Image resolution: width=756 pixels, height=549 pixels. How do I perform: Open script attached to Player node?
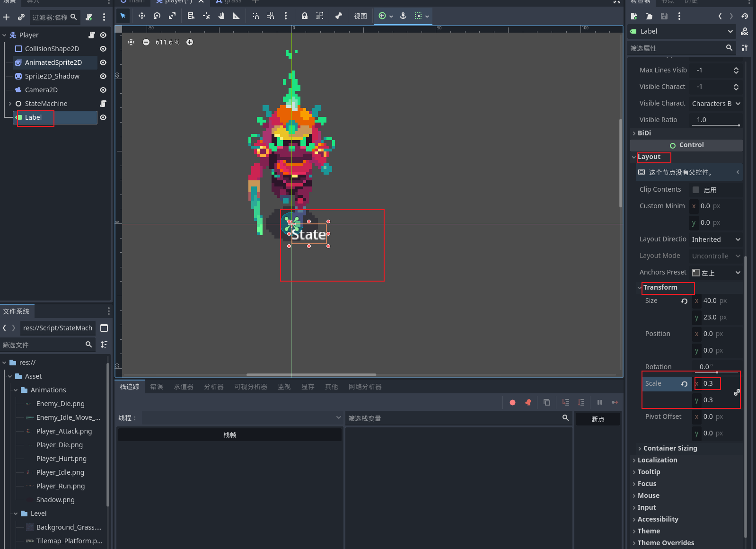pos(92,35)
